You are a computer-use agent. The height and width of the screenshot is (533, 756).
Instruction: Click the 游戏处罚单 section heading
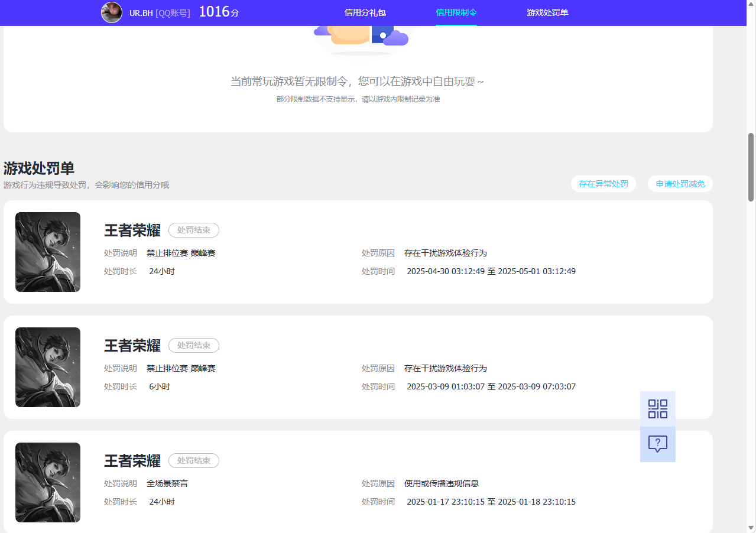[39, 168]
